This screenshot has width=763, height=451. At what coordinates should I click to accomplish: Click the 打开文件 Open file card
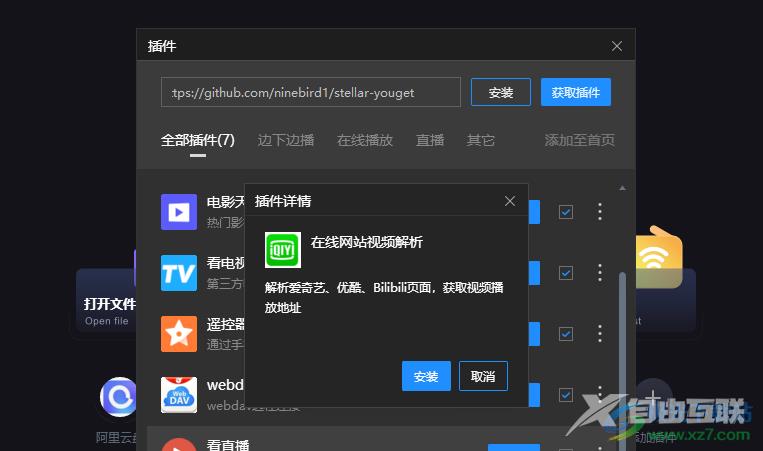107,300
